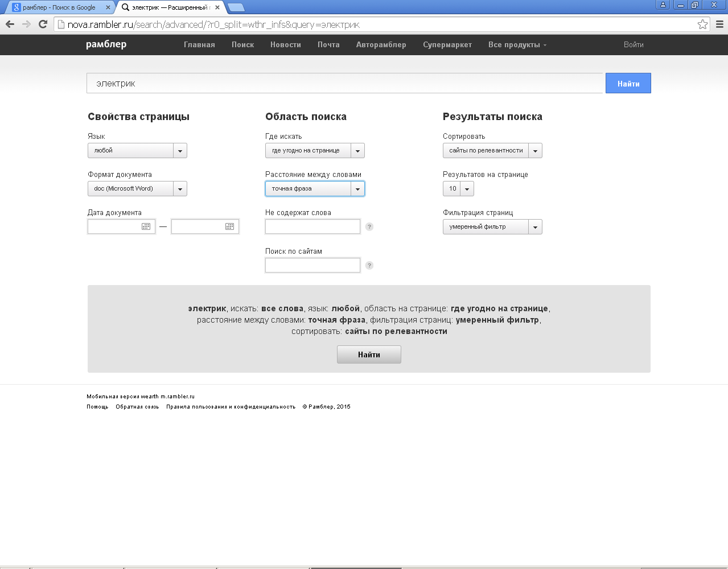Open the 'Помощь' footer link

[97, 407]
